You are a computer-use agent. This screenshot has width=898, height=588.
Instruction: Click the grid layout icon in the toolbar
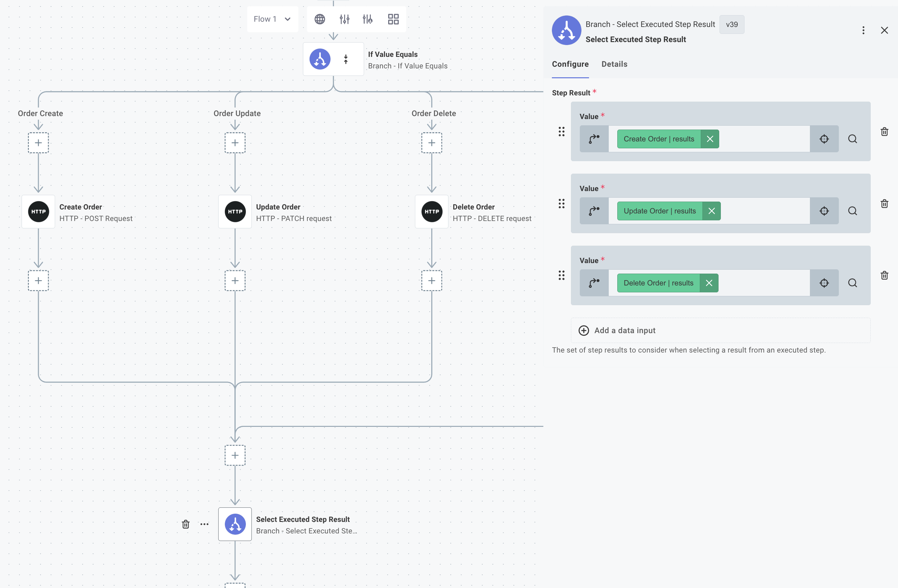(x=393, y=19)
